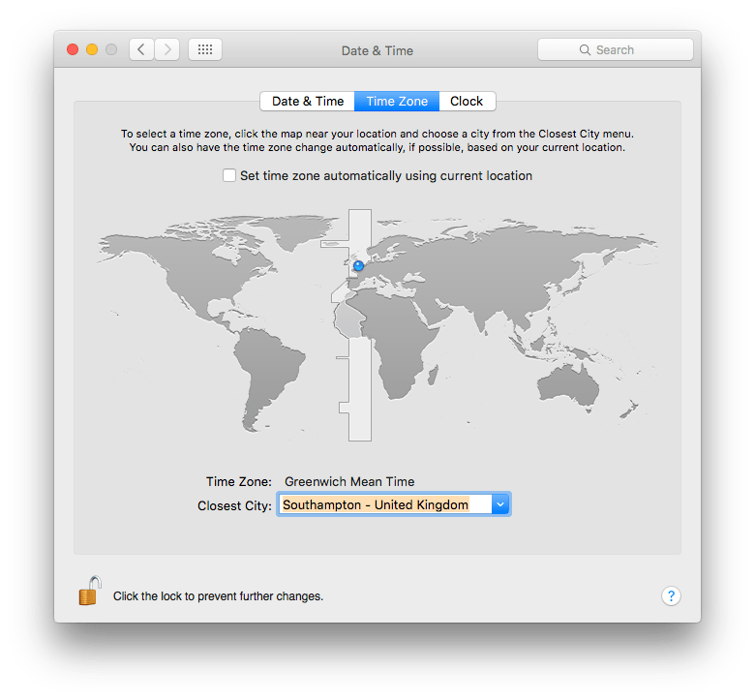Viewport: 755px width, 700px height.
Task: Open help with the question mark button
Action: (x=671, y=595)
